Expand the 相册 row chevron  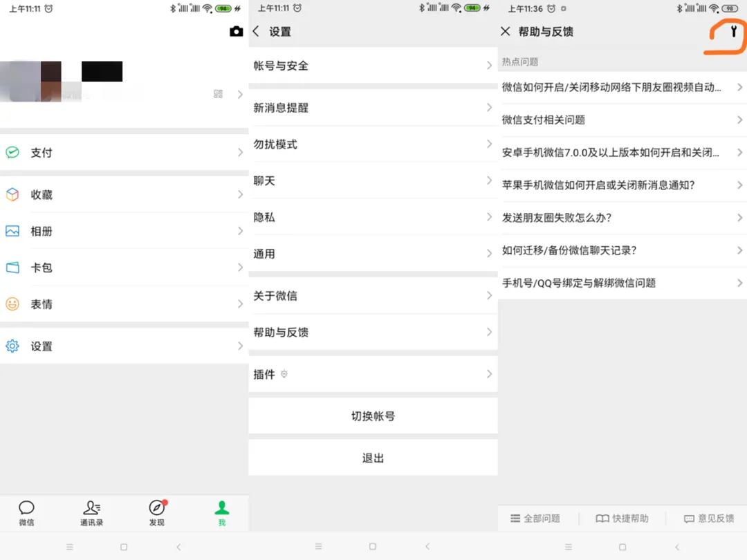pyautogui.click(x=240, y=231)
